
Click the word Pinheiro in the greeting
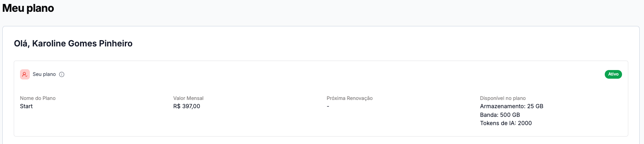tap(116, 44)
